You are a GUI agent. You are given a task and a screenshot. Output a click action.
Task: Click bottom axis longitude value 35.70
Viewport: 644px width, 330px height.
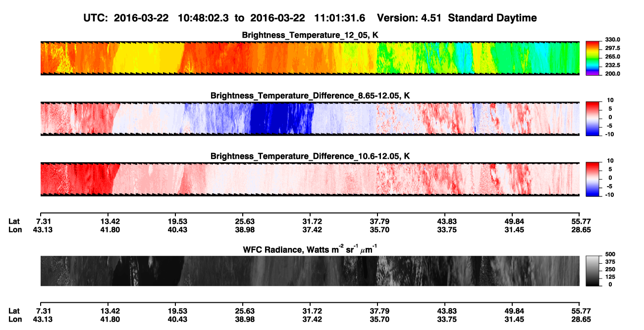(x=379, y=320)
